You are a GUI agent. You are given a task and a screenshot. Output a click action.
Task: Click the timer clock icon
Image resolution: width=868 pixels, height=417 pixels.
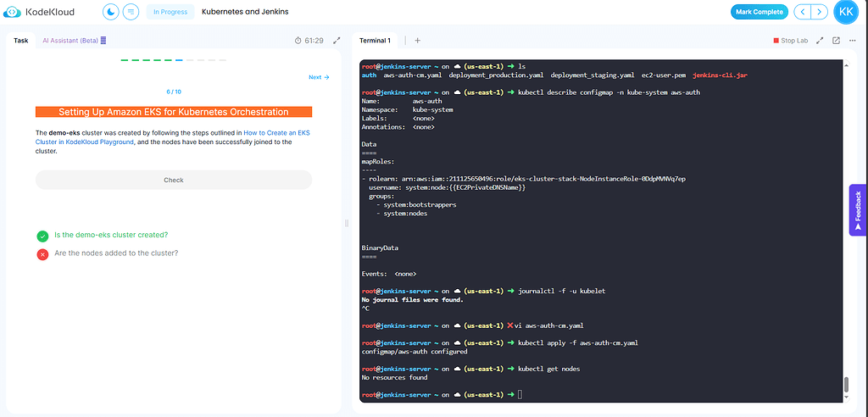click(x=298, y=40)
